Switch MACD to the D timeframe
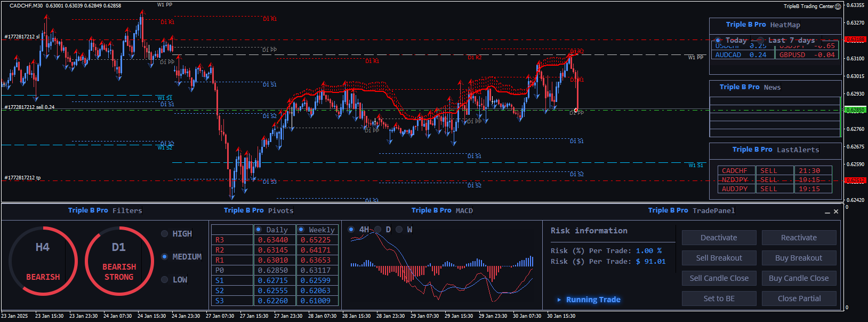Viewport: 868px width, 322px height. click(x=378, y=230)
